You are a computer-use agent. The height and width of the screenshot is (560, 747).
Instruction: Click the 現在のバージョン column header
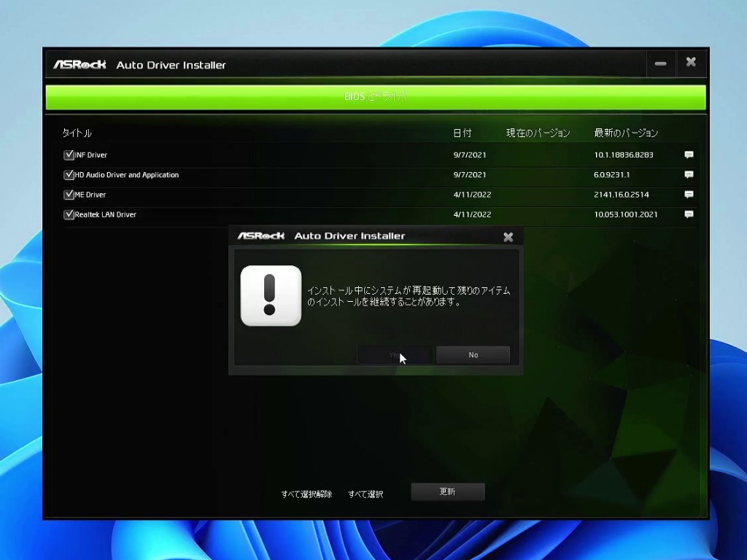click(x=538, y=133)
